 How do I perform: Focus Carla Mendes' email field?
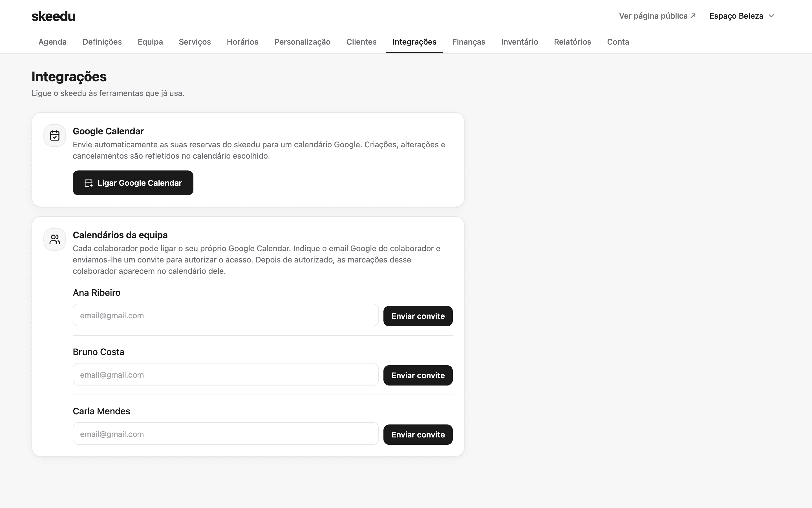[x=226, y=434]
